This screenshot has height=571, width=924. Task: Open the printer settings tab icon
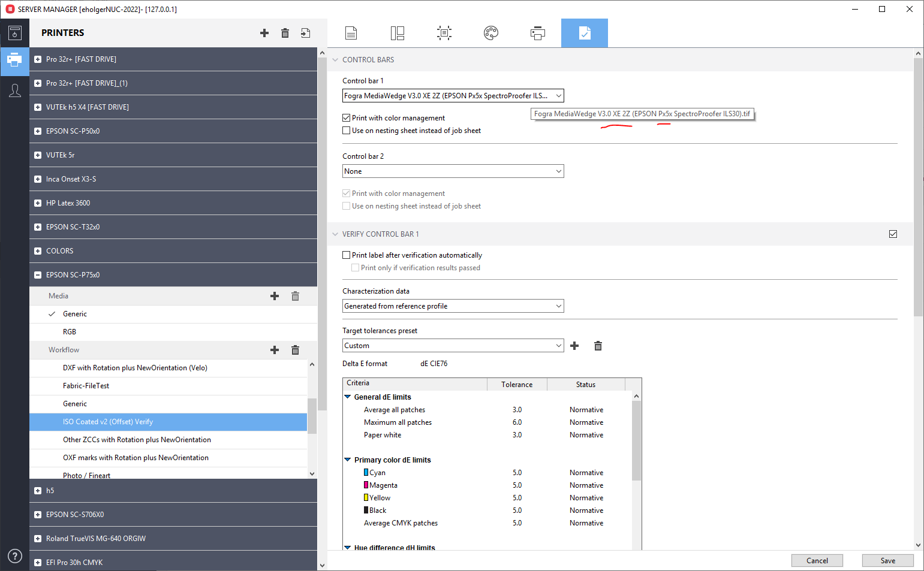[x=538, y=33]
